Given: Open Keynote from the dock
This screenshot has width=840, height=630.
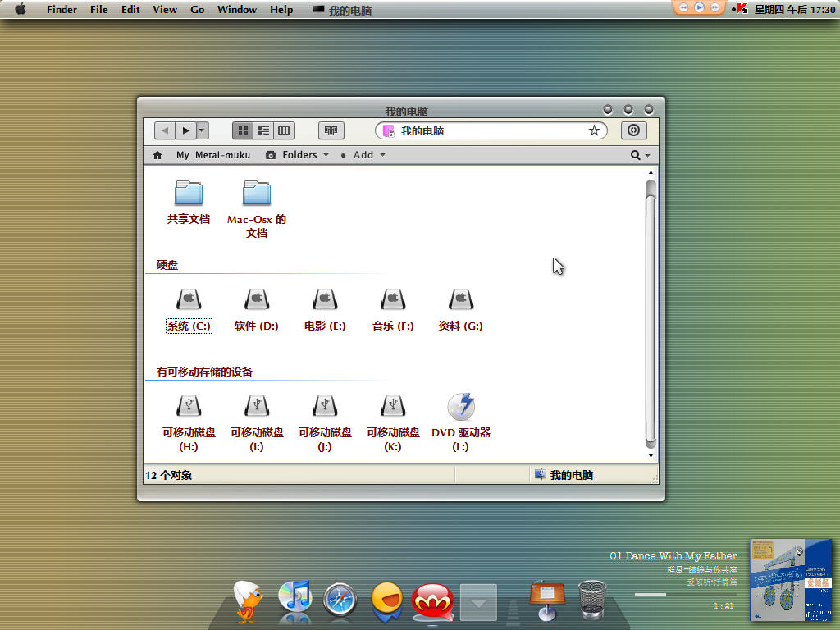Looking at the screenshot, I should click(547, 600).
